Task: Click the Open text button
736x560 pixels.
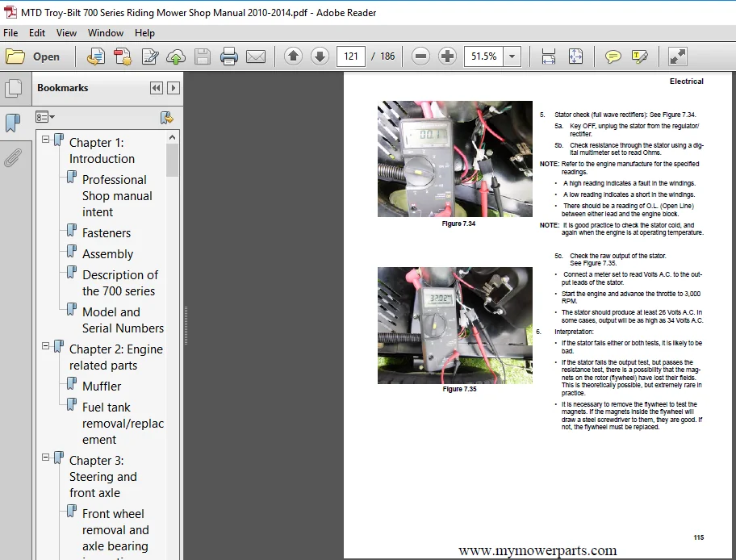Action: (x=46, y=56)
